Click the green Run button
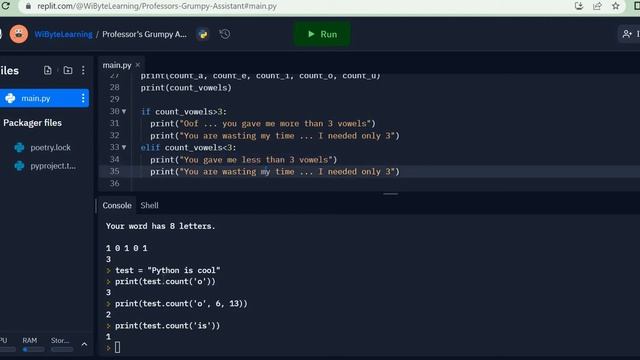Viewport: 640px width, 360px height. (322, 34)
